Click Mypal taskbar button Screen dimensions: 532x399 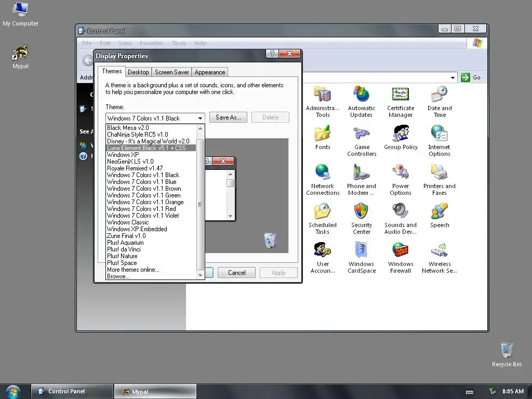tap(155, 392)
